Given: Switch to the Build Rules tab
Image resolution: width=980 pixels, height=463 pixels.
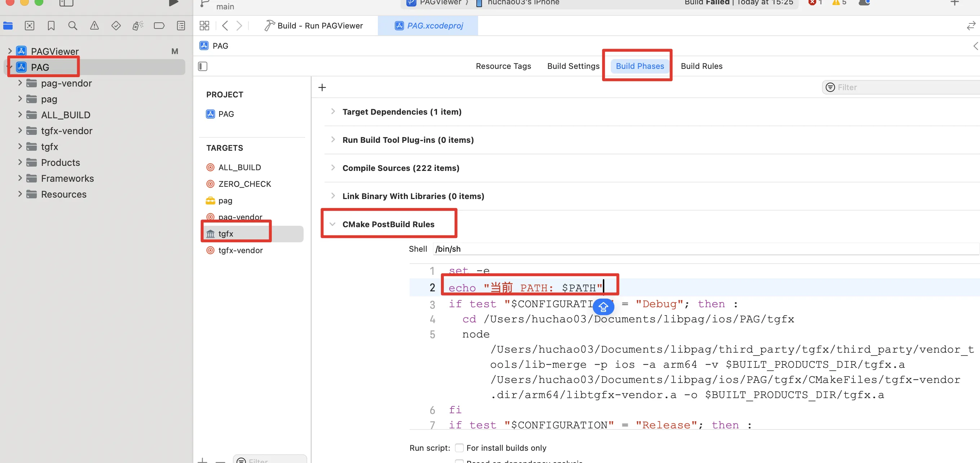Looking at the screenshot, I should pos(702,66).
